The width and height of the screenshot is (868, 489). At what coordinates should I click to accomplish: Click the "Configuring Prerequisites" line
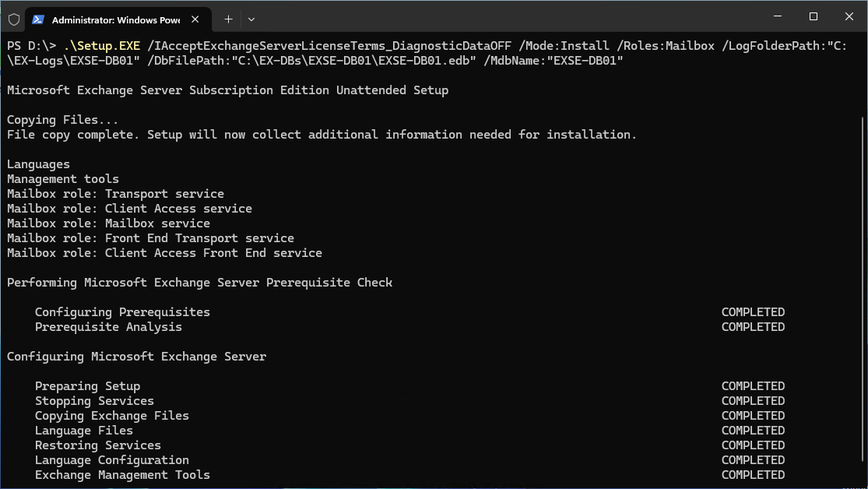click(122, 312)
